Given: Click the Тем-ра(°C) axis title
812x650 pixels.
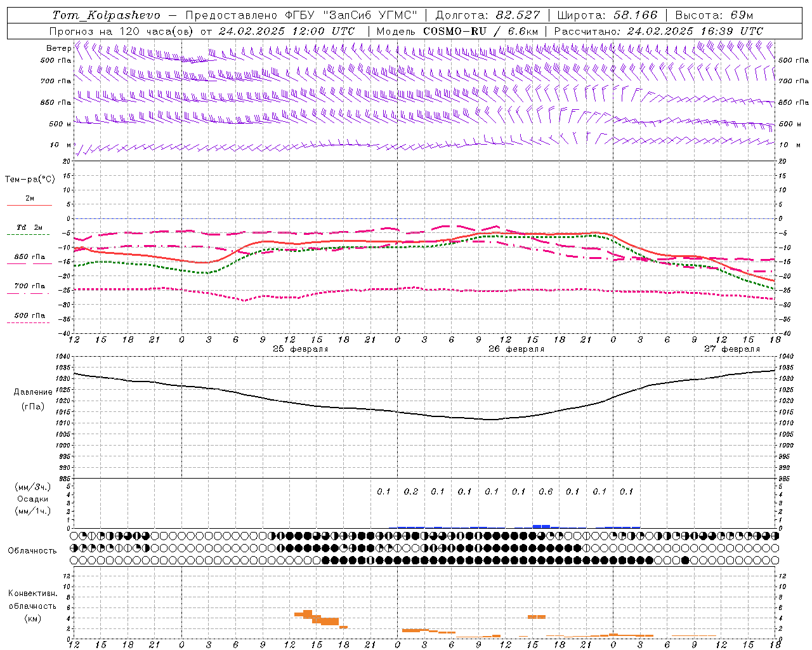Looking at the screenshot, I should pos(30,180).
